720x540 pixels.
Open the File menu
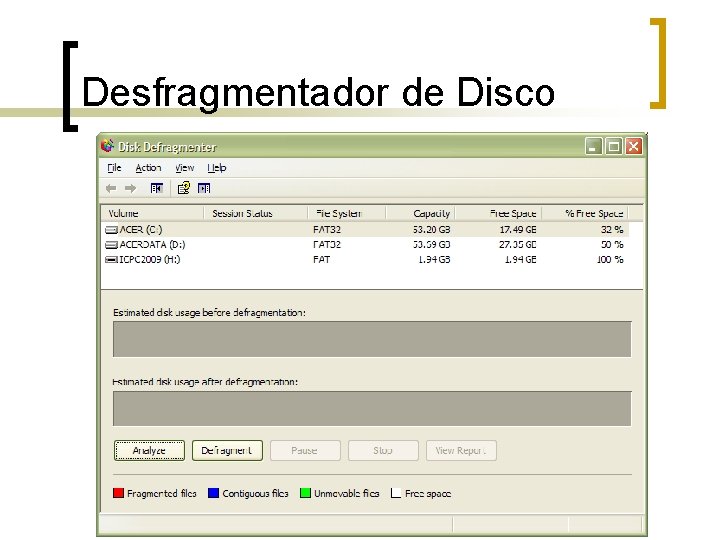[114, 168]
